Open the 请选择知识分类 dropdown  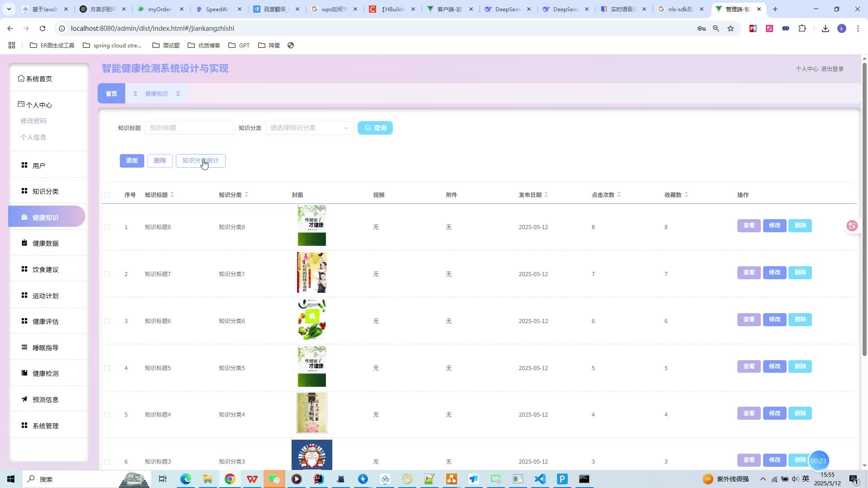point(309,128)
